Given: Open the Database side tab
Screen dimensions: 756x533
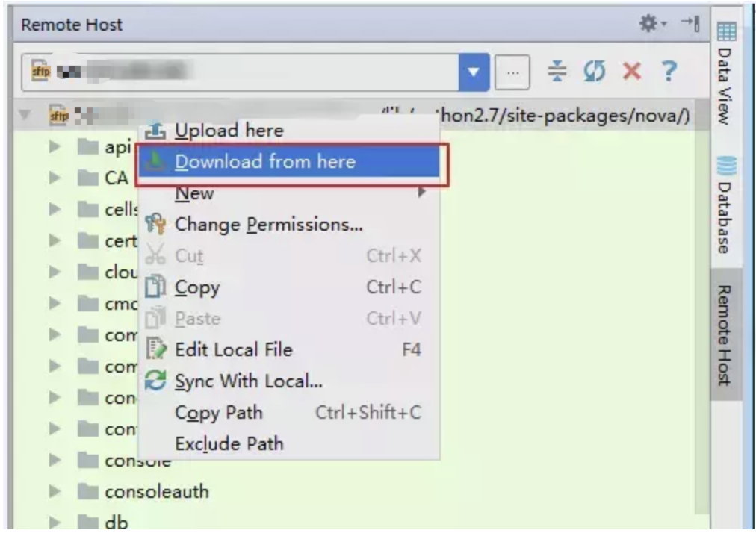Looking at the screenshot, I should click(725, 205).
